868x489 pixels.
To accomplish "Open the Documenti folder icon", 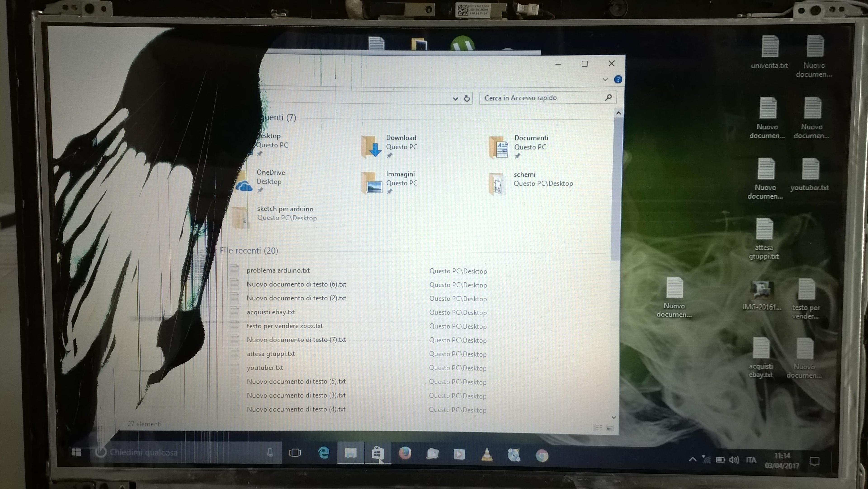I will point(499,147).
